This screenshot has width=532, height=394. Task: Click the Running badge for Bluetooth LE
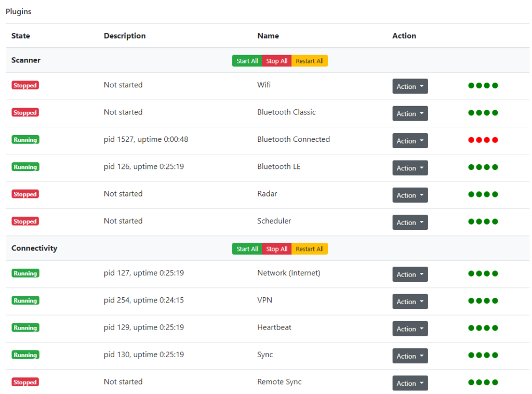click(x=25, y=167)
